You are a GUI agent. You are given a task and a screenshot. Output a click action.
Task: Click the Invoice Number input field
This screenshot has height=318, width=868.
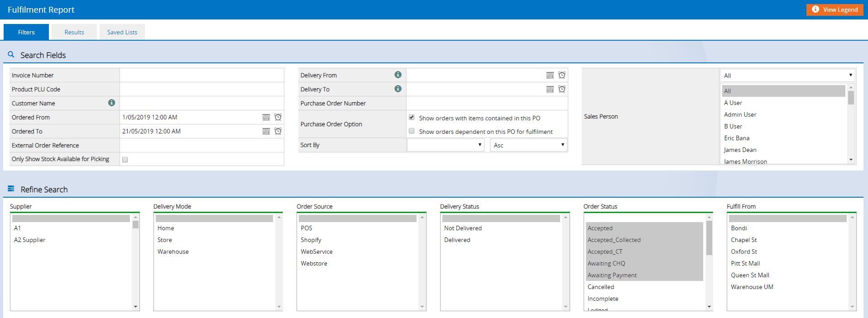(202, 75)
